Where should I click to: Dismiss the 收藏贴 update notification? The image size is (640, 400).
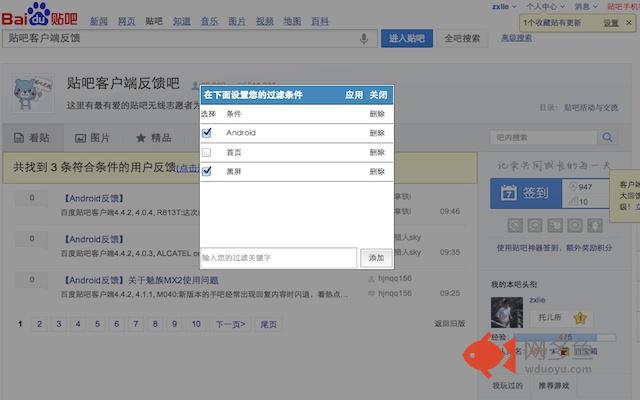629,23
